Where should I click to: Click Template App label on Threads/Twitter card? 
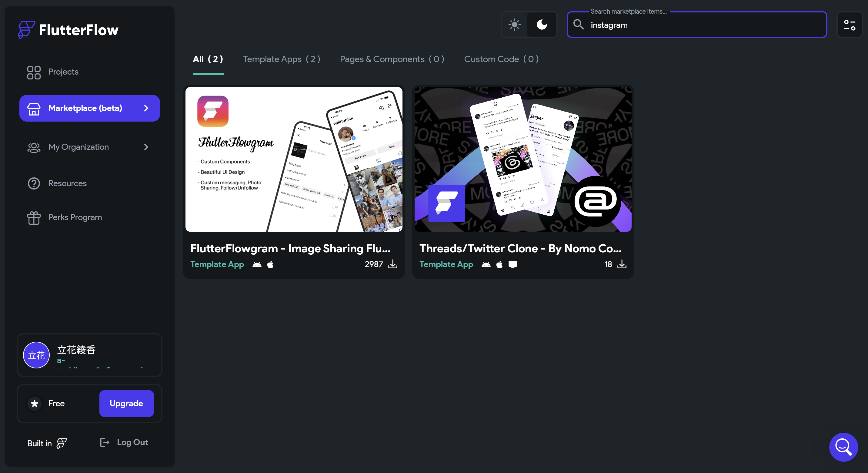pos(446,264)
